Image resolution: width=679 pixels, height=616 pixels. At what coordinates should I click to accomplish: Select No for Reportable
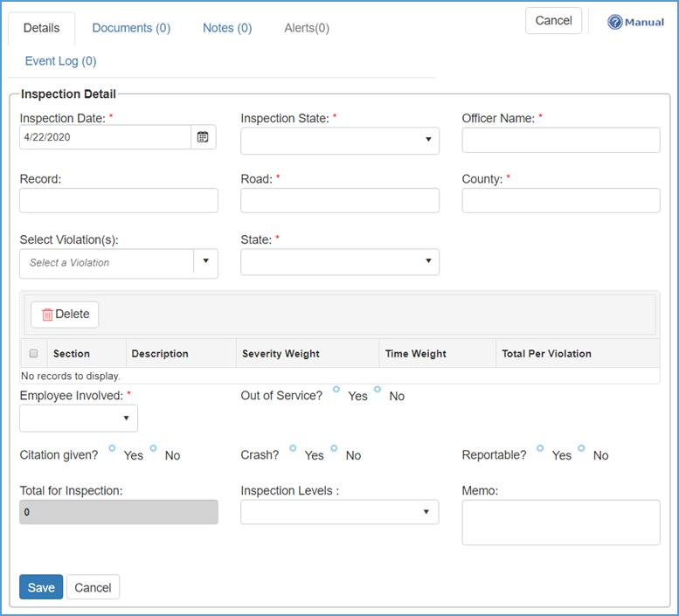pyautogui.click(x=581, y=449)
